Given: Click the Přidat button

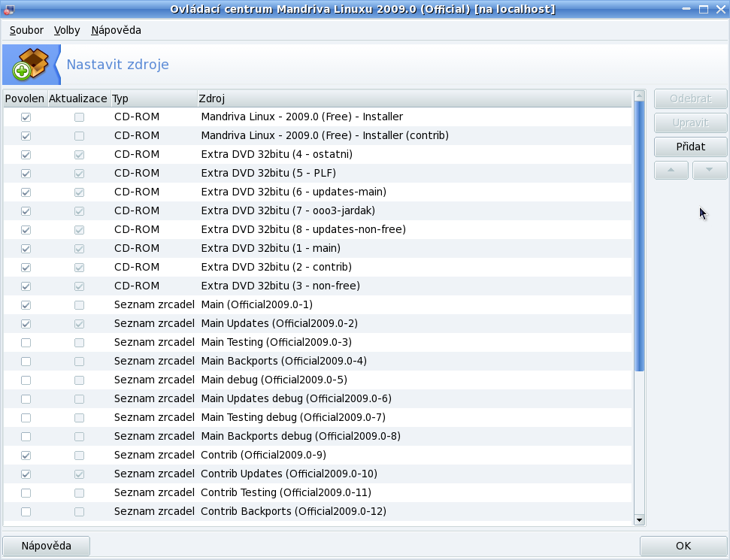Looking at the screenshot, I should coord(690,147).
